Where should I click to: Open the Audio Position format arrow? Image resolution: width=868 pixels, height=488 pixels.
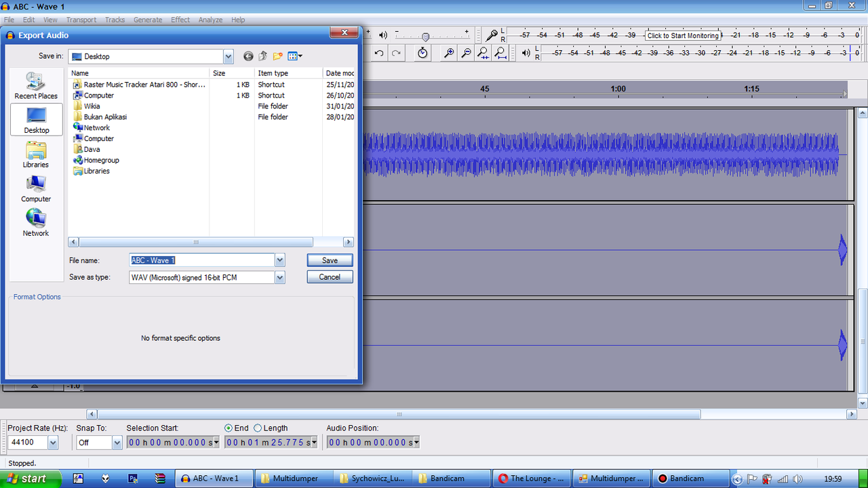click(416, 443)
